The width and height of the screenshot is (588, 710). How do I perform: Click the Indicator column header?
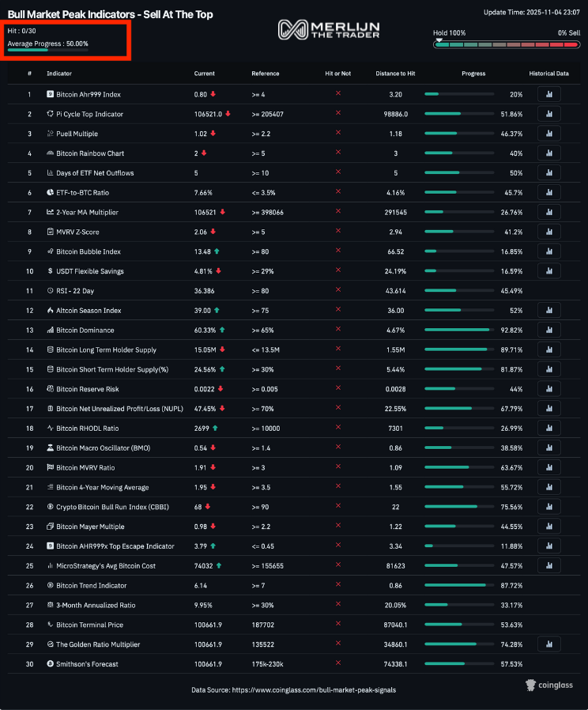[x=58, y=74]
